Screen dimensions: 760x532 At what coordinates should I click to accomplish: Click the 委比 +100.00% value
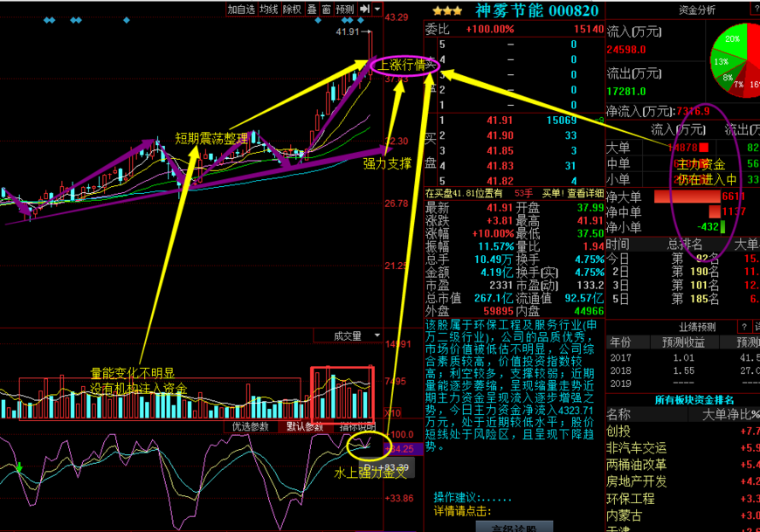coord(490,30)
